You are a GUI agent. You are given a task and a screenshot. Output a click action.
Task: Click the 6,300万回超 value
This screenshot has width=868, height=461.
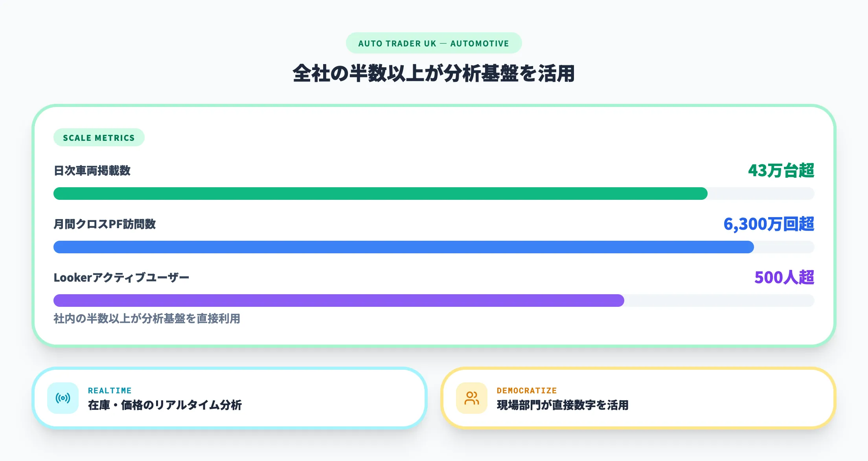click(x=769, y=224)
